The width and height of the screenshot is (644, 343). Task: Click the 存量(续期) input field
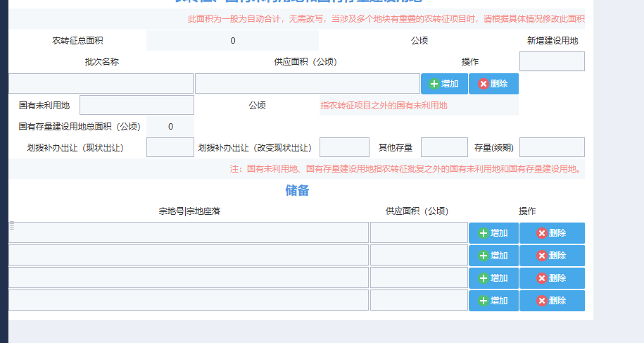(x=552, y=147)
